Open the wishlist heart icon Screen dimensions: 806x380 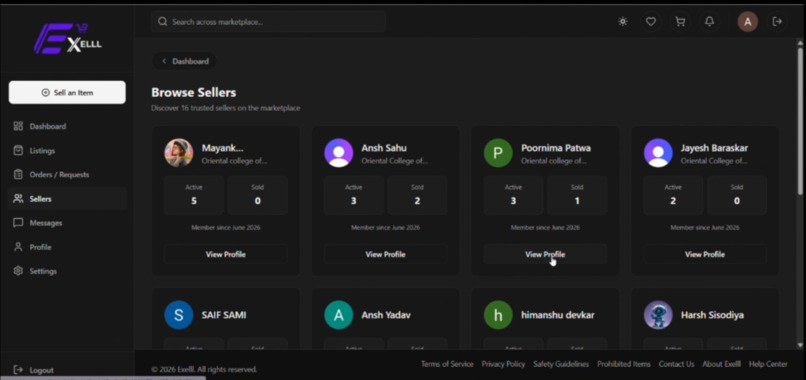[651, 22]
